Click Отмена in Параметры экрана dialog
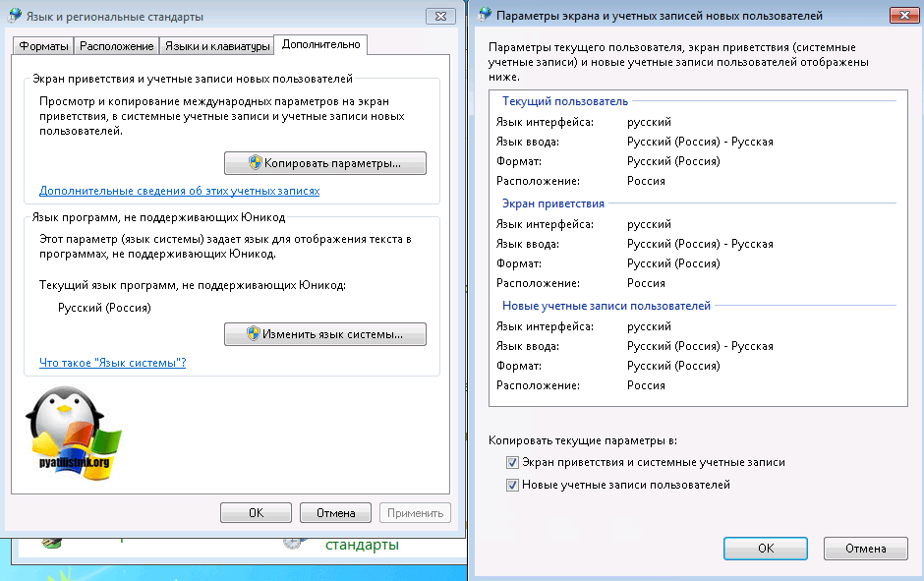The image size is (924, 581). (x=864, y=549)
